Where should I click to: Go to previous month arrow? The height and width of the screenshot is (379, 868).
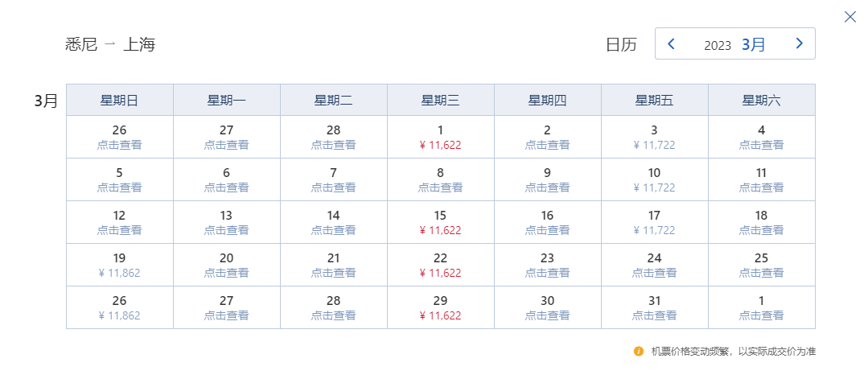(672, 43)
